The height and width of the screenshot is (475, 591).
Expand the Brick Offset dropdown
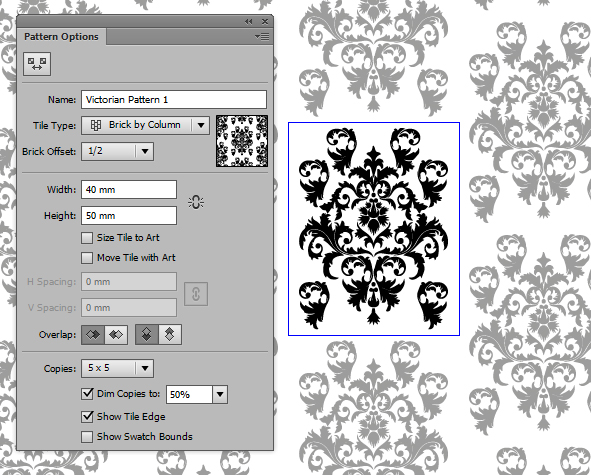point(117,152)
